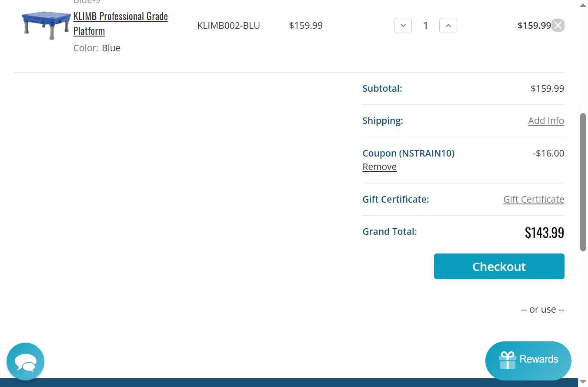Click the scrollbar down arrow
Screen dimensions: 588x387
[583, 382]
